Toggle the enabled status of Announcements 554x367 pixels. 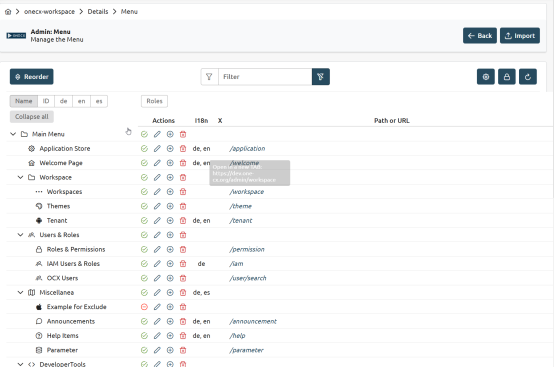(144, 321)
